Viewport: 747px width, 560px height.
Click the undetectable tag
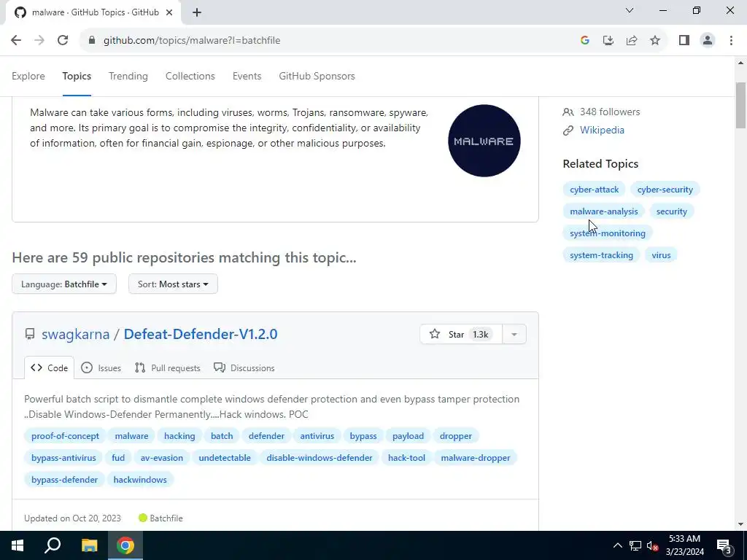[225, 458]
